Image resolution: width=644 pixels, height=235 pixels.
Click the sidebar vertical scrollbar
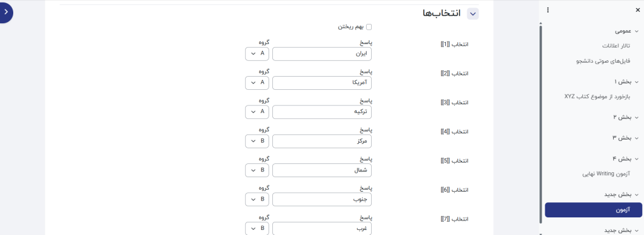coord(540,123)
